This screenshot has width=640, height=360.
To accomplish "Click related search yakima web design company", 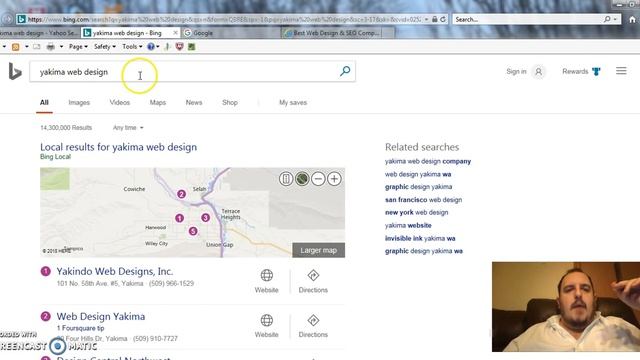I will click(428, 161).
